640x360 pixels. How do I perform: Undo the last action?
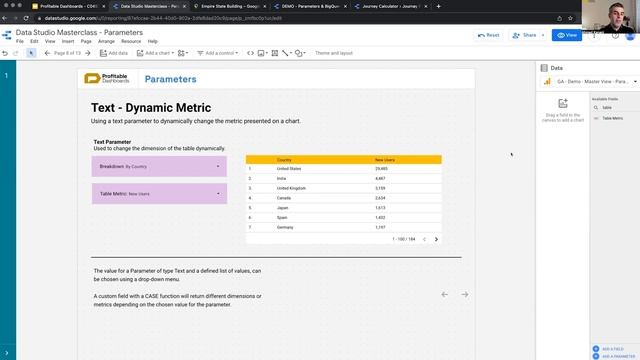[x=5, y=53]
